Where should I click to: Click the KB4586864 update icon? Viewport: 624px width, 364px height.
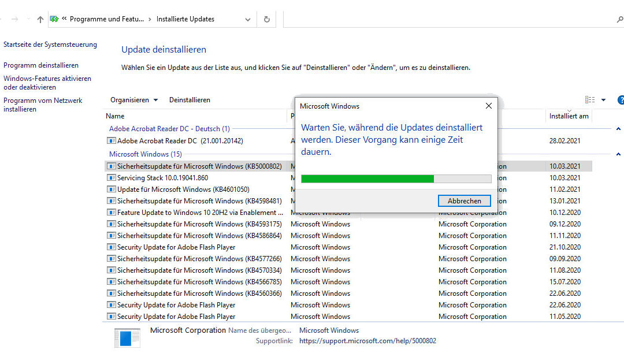pyautogui.click(x=112, y=236)
